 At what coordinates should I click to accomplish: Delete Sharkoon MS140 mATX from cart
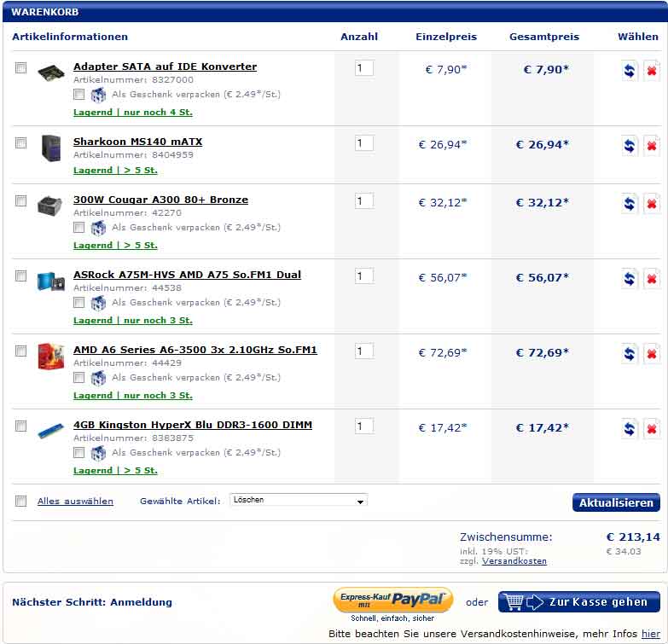click(652, 146)
